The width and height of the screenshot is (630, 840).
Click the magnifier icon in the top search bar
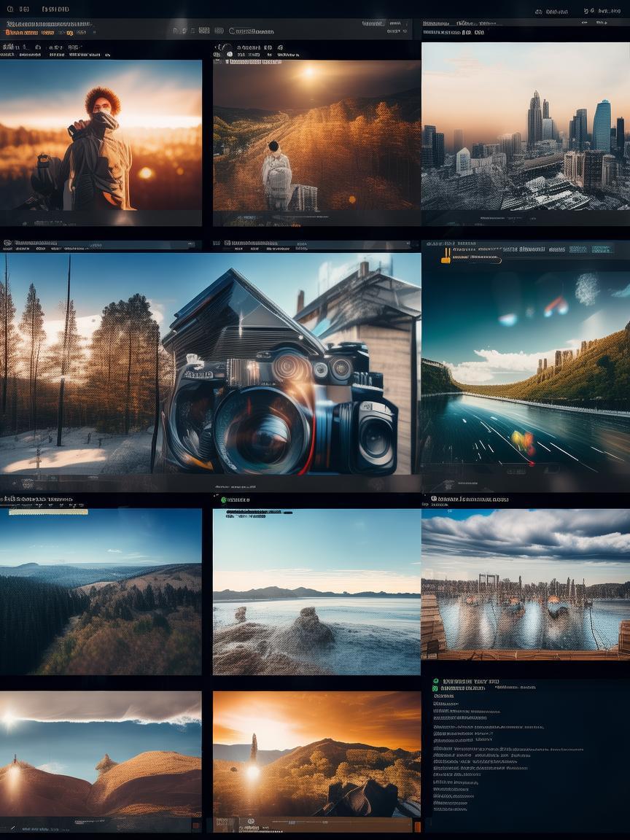(232, 31)
